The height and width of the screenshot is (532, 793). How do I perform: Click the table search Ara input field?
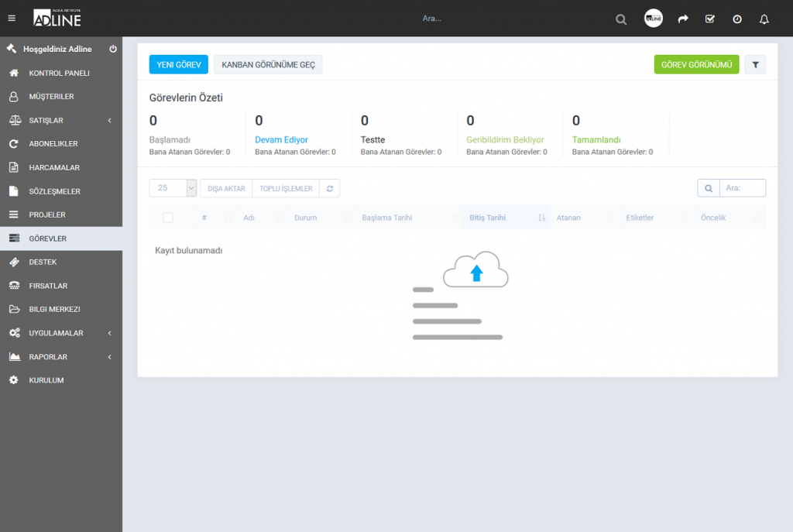742,188
